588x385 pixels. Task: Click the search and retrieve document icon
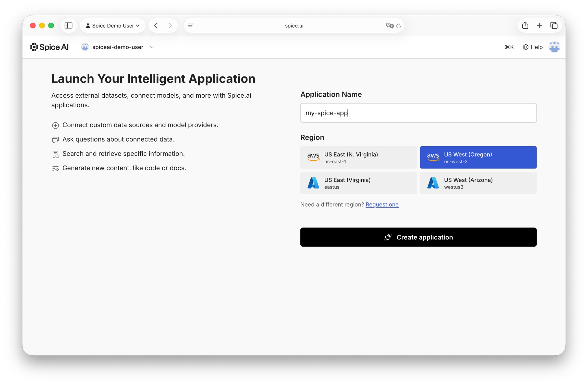[x=55, y=154]
